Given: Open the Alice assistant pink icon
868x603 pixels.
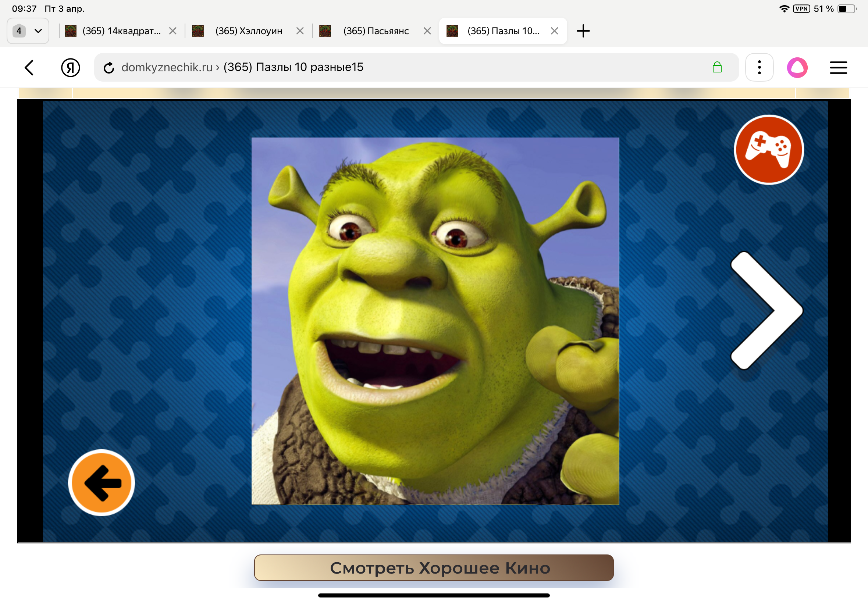Looking at the screenshot, I should [797, 68].
